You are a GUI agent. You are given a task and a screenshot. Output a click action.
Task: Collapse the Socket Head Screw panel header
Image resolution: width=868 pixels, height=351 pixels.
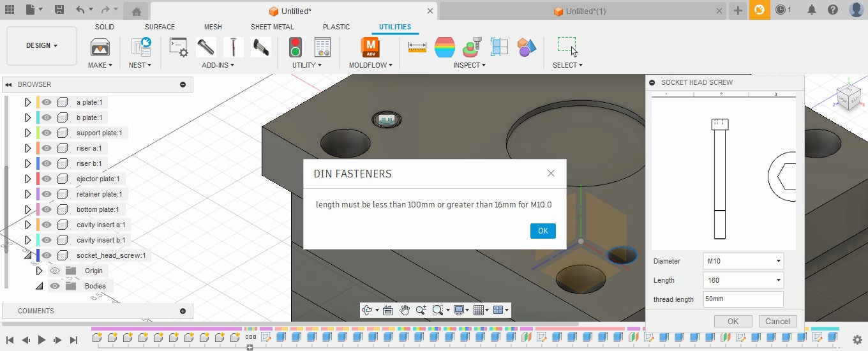(652, 82)
